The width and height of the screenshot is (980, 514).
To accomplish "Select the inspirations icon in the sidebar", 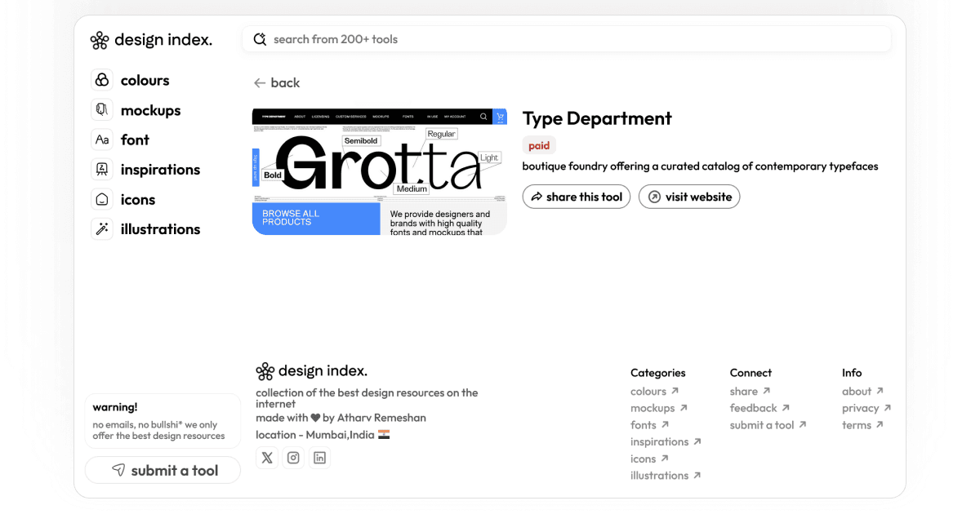I will point(102,169).
